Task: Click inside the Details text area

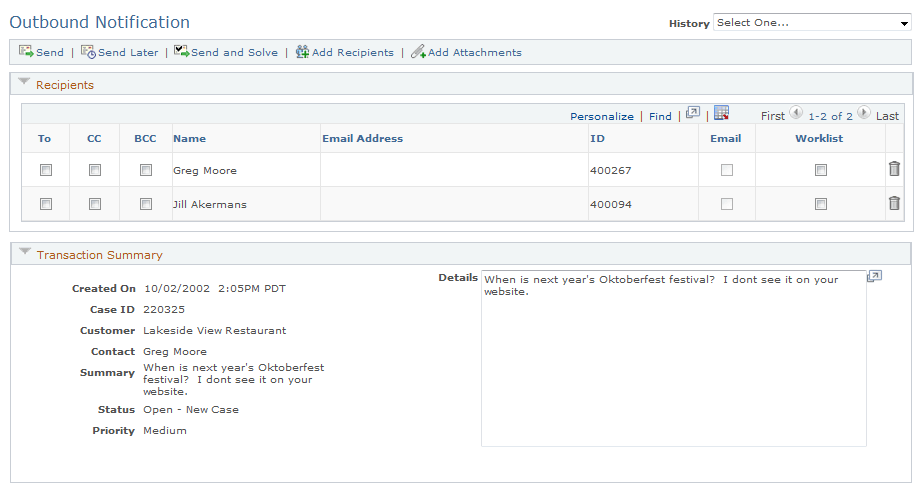Action: [x=674, y=358]
